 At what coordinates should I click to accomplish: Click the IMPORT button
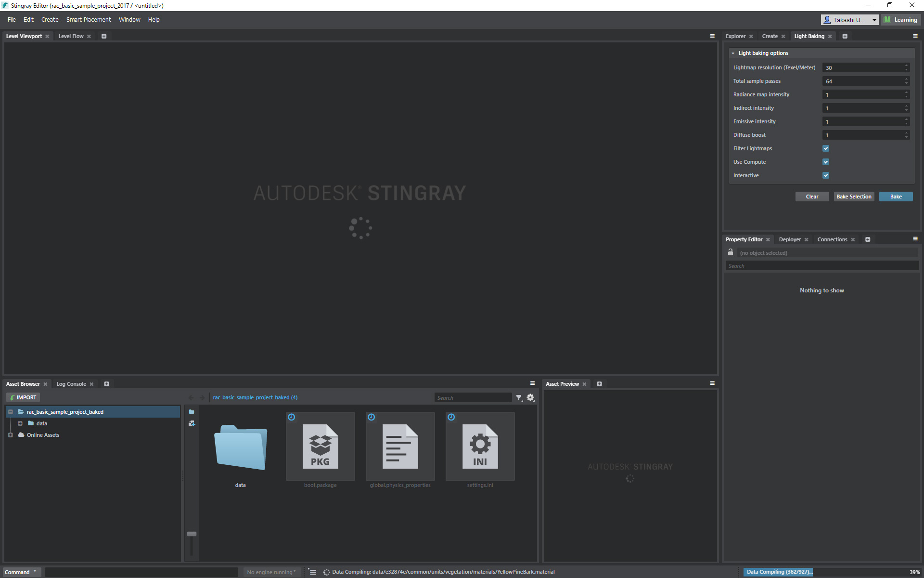pos(23,397)
